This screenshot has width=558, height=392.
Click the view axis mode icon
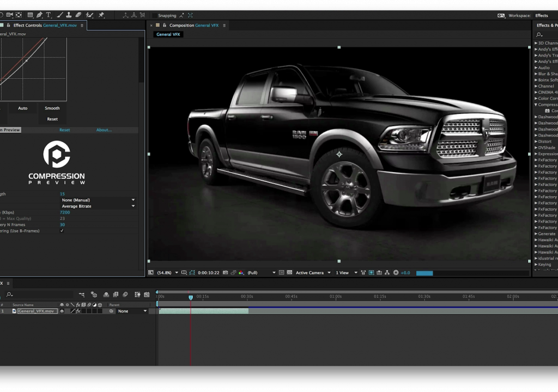click(x=142, y=15)
